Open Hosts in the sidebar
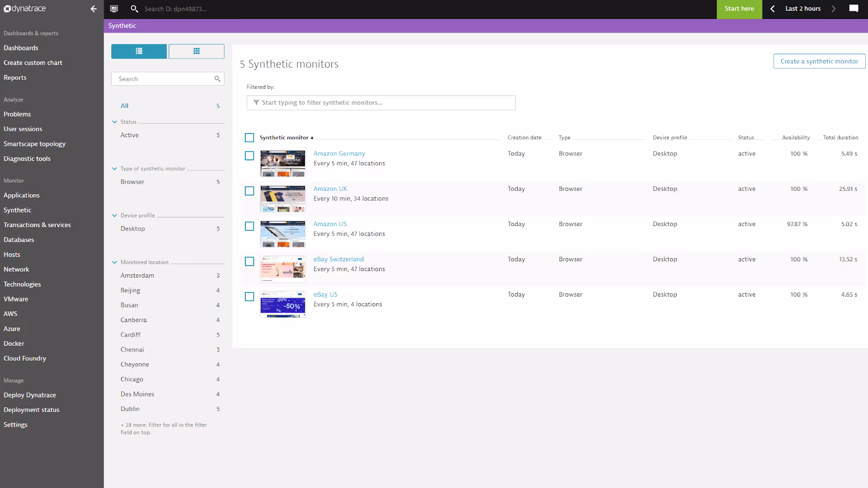Screen dimensions: 868x488 pyautogui.click(x=12, y=255)
